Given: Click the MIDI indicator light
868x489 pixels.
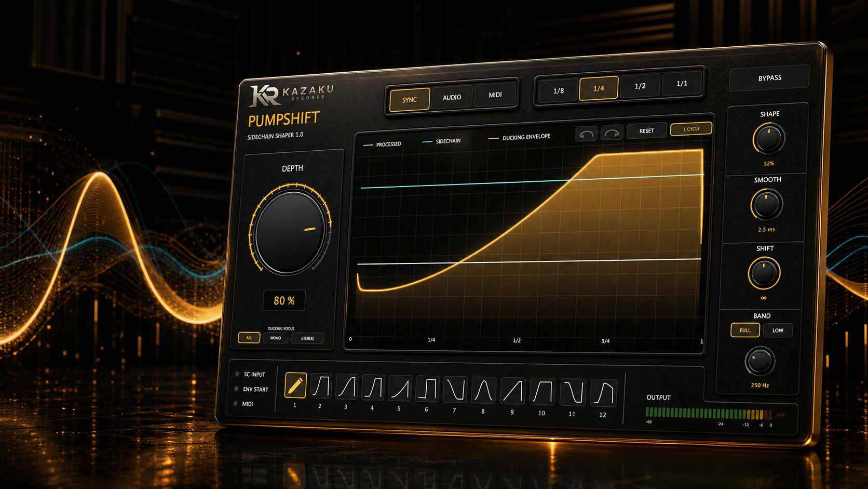Looking at the screenshot, I should pos(236,404).
